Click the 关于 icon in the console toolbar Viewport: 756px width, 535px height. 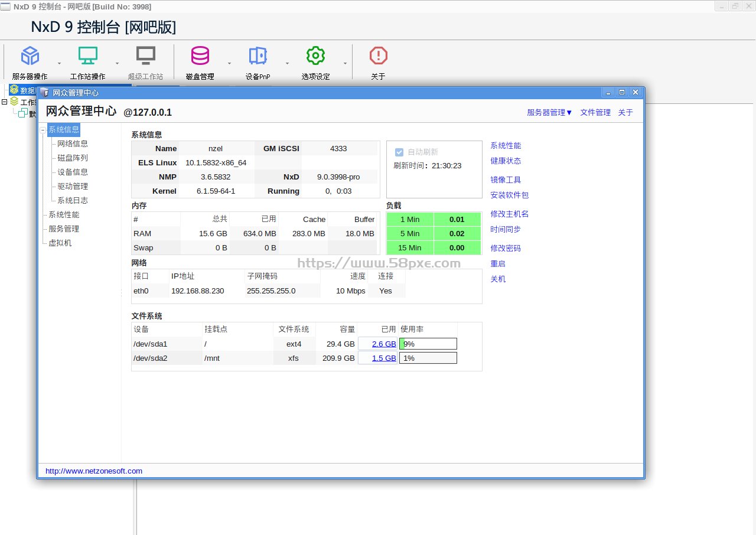(x=379, y=56)
